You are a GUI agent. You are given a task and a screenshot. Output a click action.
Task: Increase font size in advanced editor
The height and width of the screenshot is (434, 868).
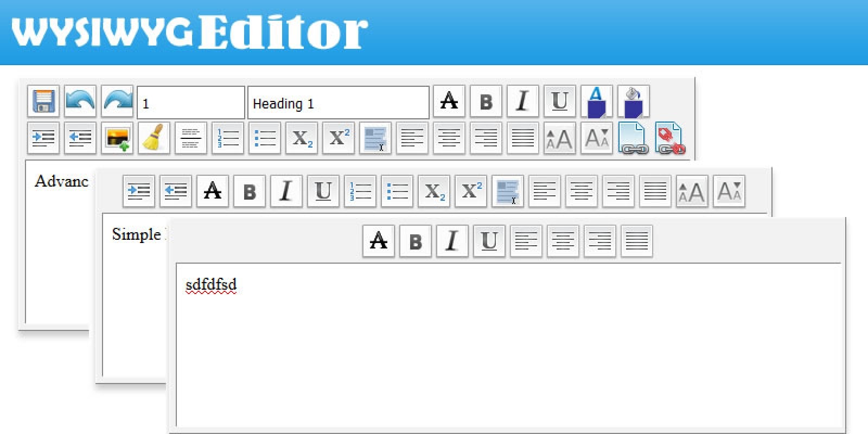coord(560,138)
